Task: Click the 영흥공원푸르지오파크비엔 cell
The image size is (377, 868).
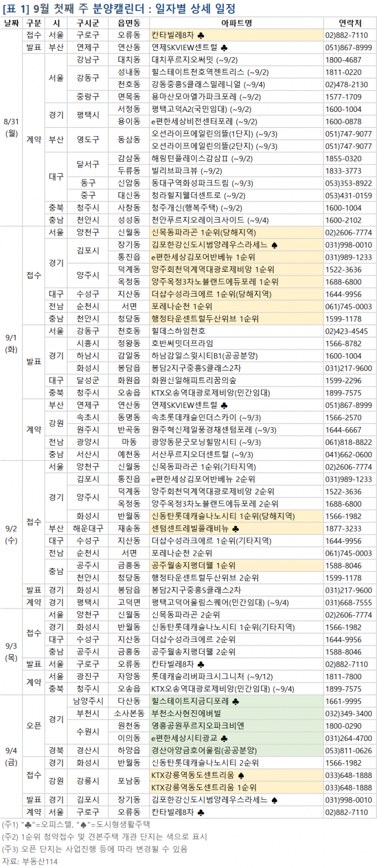Action: click(x=197, y=725)
